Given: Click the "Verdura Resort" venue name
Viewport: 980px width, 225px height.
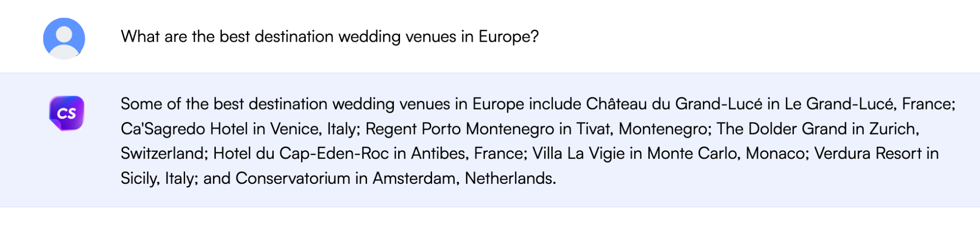Looking at the screenshot, I should pos(868,153).
